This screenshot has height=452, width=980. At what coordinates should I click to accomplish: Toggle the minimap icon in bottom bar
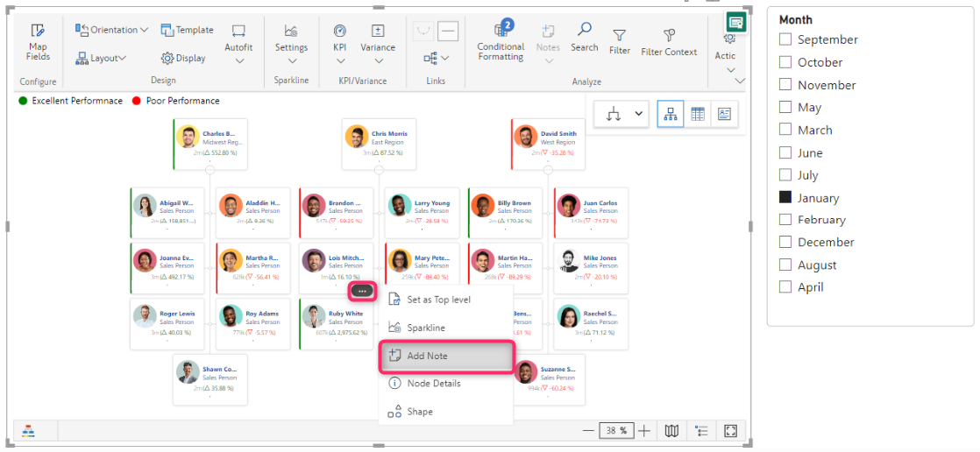coord(671,431)
